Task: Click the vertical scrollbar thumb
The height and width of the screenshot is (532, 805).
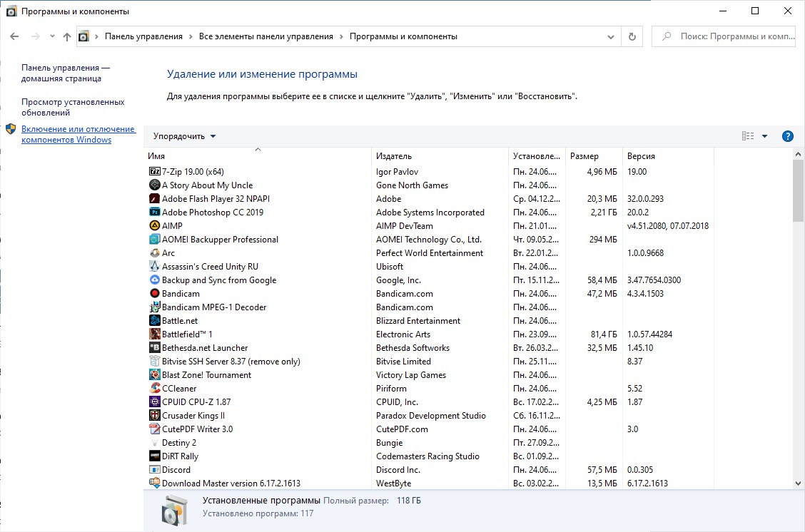Action: (797, 190)
